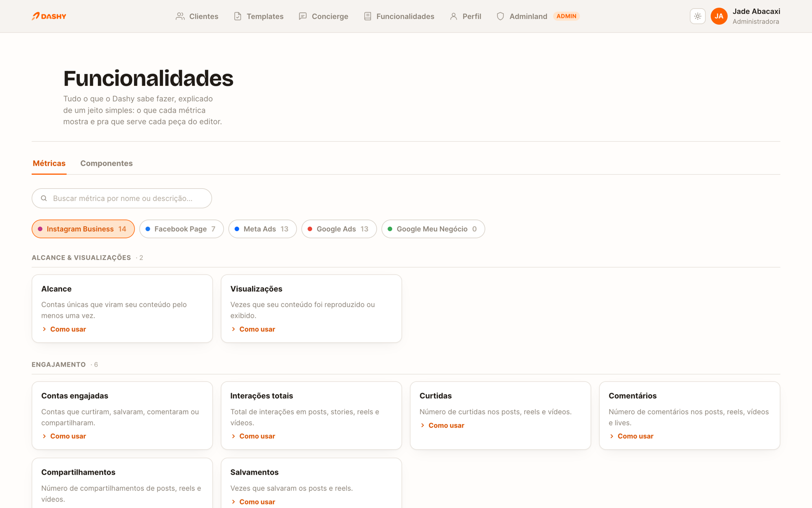Expand Como usar on the Visualizações card

tap(253, 329)
